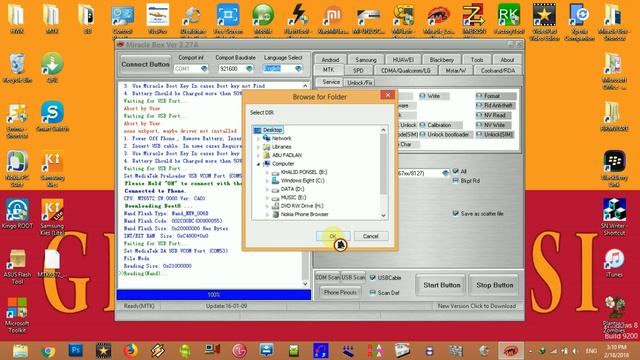Screen dimensions: 640x360
Task: Open BlackBerry Link desktop icon
Action: click(614, 168)
